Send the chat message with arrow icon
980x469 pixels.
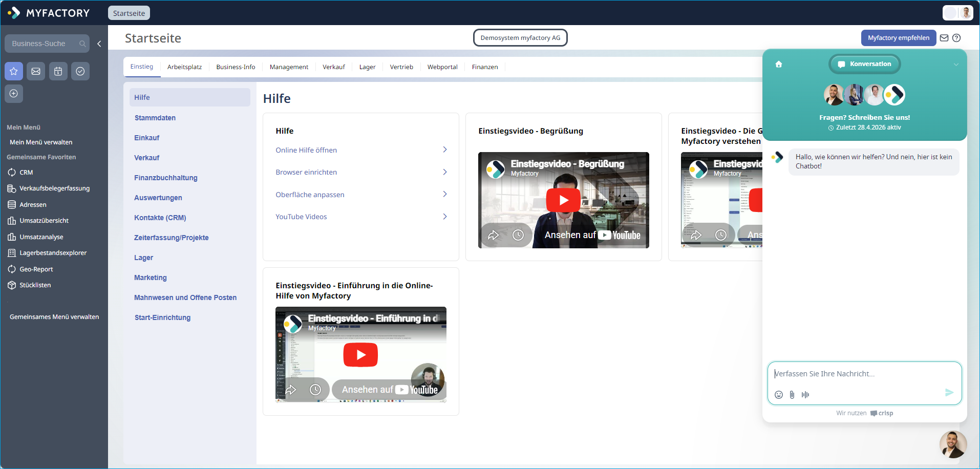tap(949, 393)
